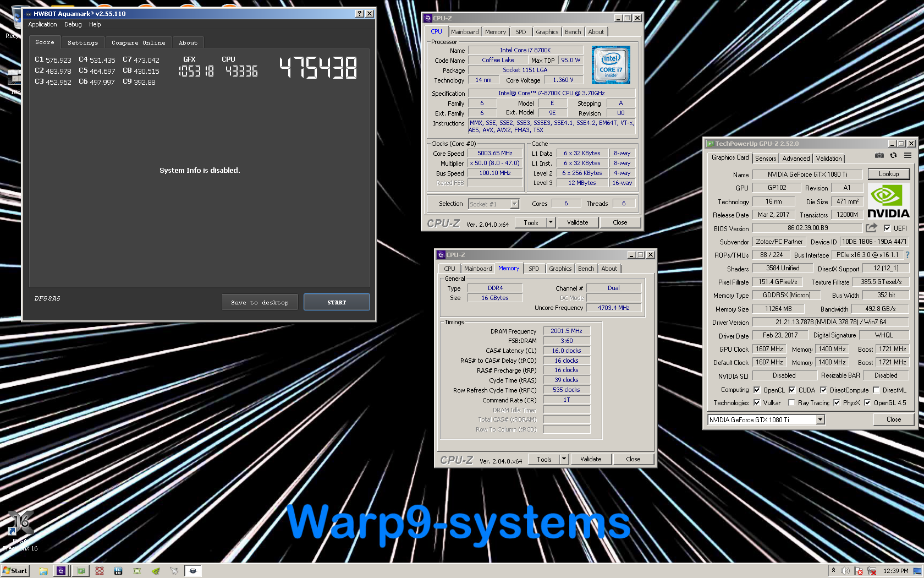
Task: Click the DRAM Frequency 2001.5 MHz value
Action: [x=566, y=331]
